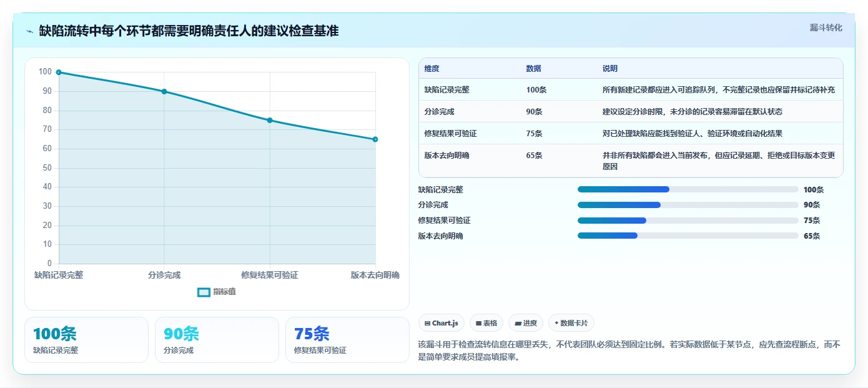Click the footer note starting 该漏斗用于检查
Viewport: 868px width, 388px height.
(x=629, y=351)
